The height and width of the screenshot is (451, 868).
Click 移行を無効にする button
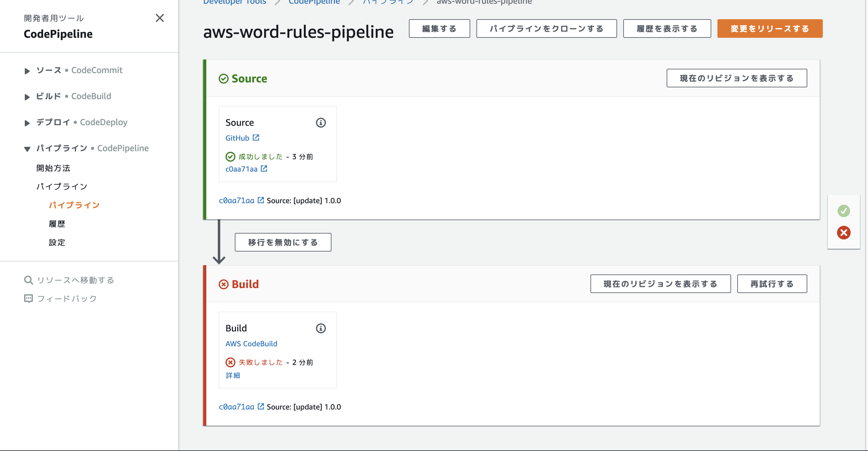tap(283, 242)
